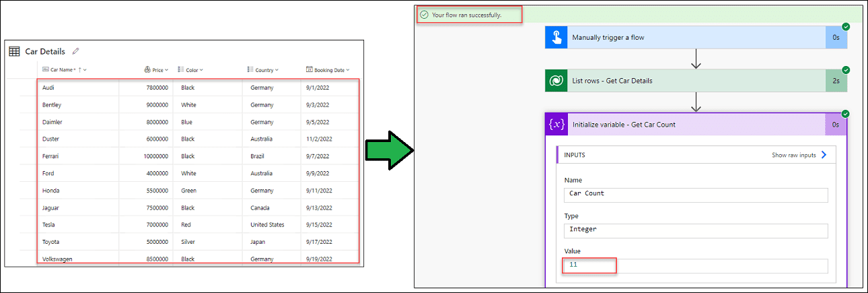
Task: Click the Japan country cell
Action: click(258, 242)
